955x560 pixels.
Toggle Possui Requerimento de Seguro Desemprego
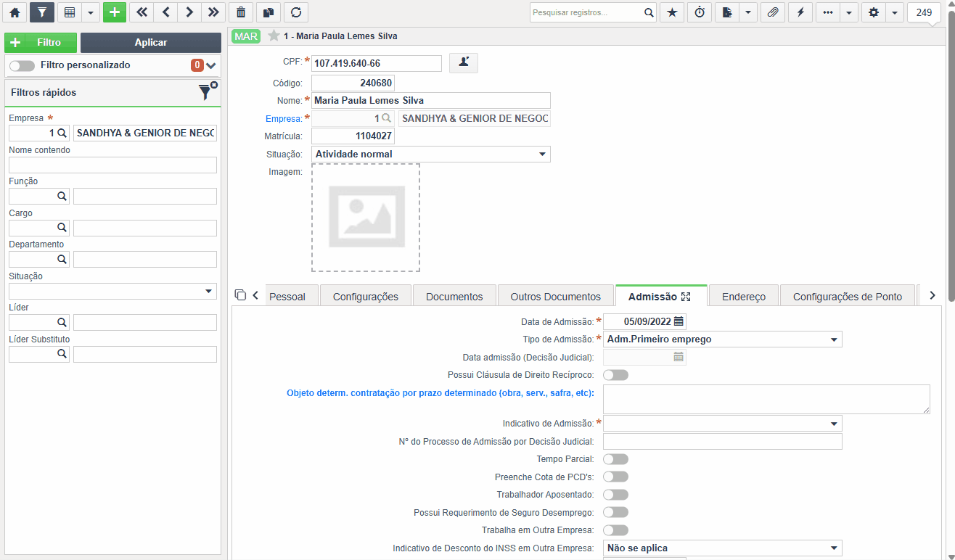(615, 512)
